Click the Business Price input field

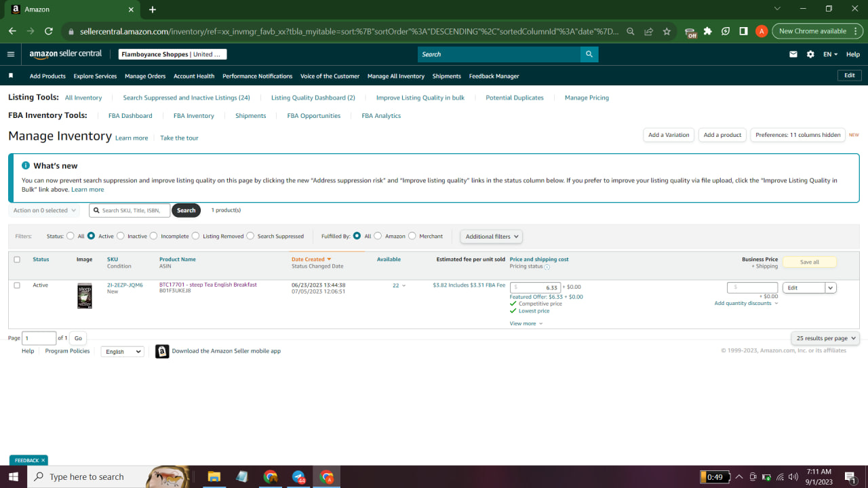pos(752,287)
